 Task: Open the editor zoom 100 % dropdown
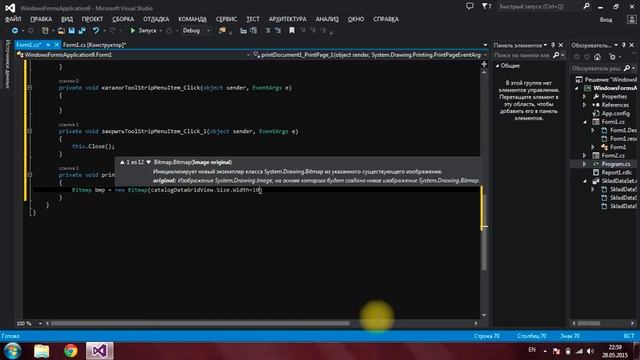point(40,324)
